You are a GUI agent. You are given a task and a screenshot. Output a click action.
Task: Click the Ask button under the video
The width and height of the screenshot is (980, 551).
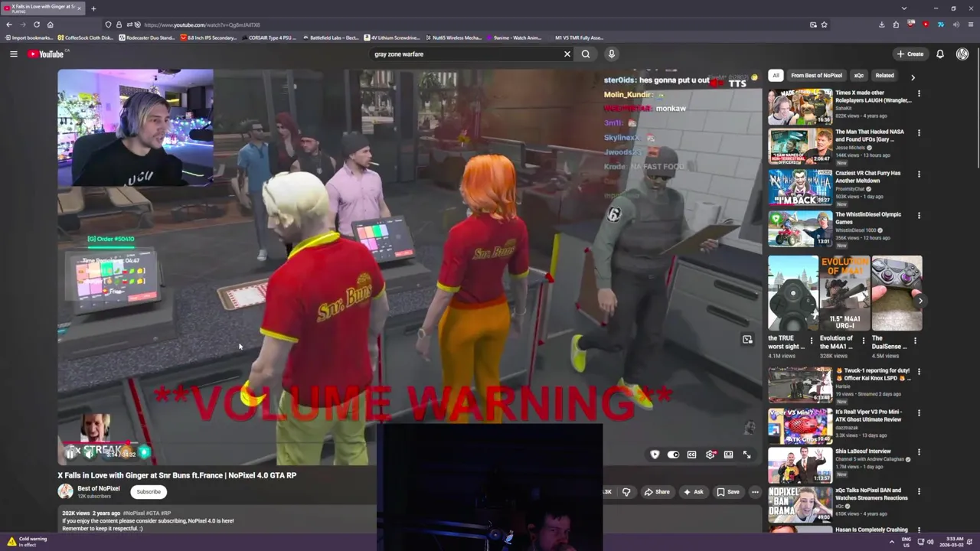coord(693,492)
